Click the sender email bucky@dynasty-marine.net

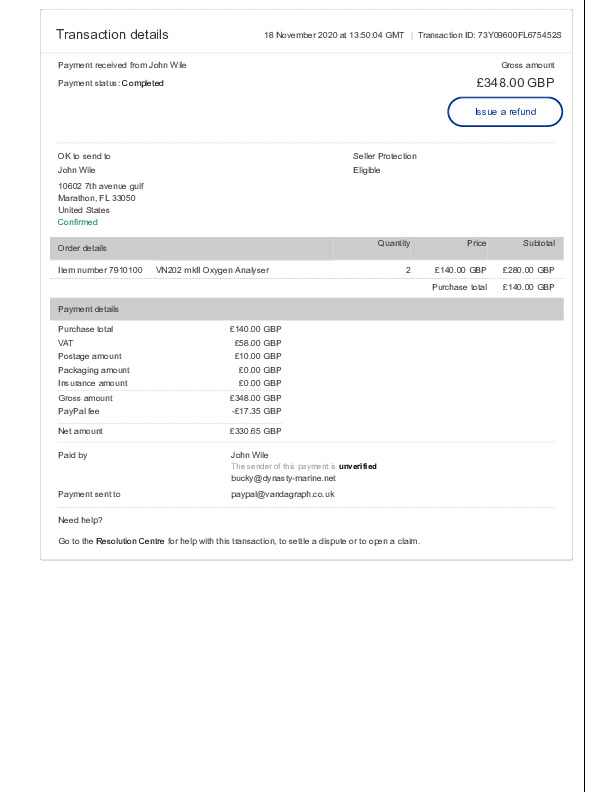[x=283, y=479]
